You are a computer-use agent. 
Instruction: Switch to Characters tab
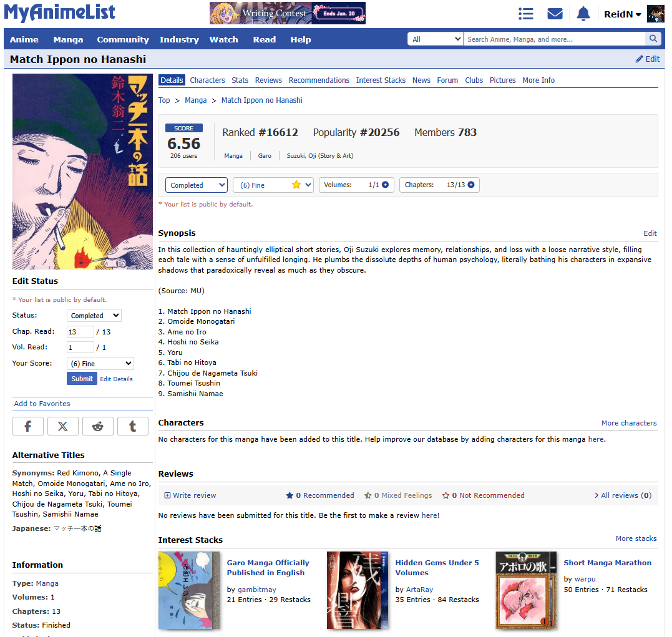click(x=207, y=80)
